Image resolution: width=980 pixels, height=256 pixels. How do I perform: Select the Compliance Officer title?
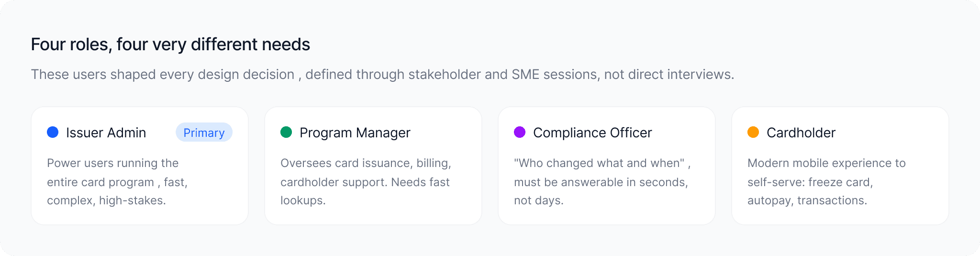[x=592, y=133]
